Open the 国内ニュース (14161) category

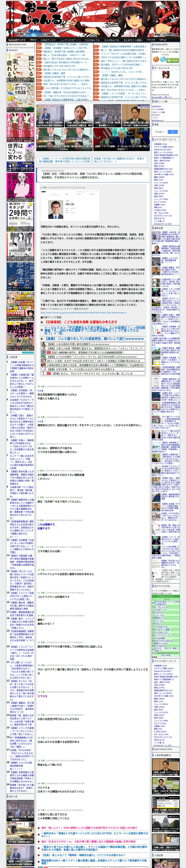[x=163, y=152]
